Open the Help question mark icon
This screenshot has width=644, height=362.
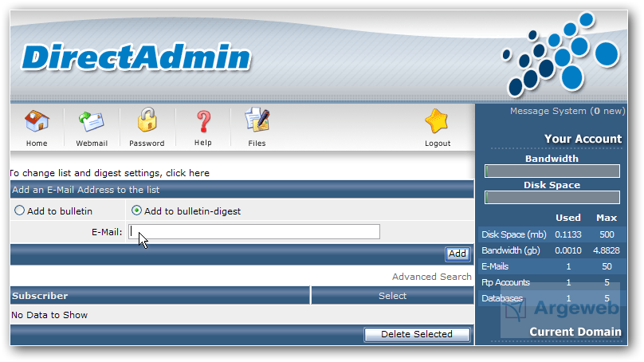203,122
